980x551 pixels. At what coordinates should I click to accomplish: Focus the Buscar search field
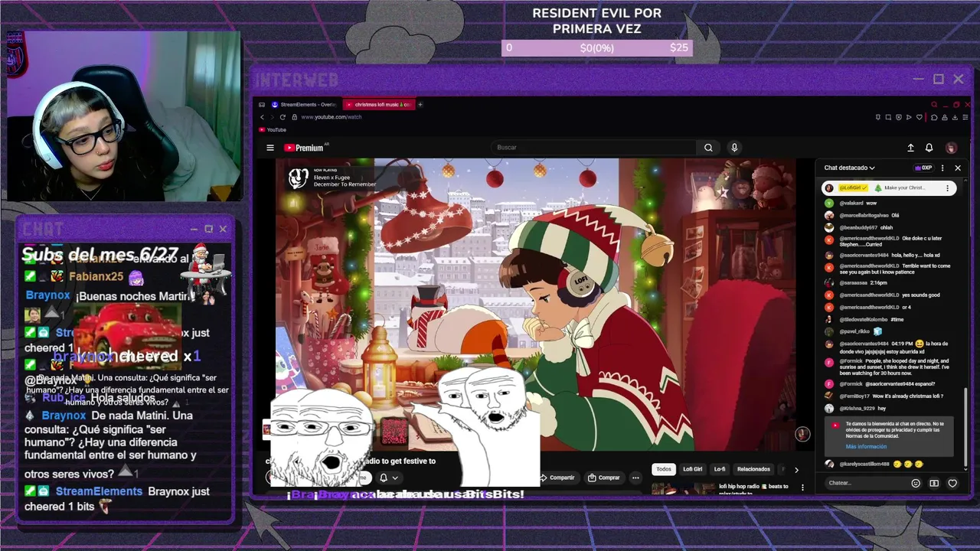593,148
